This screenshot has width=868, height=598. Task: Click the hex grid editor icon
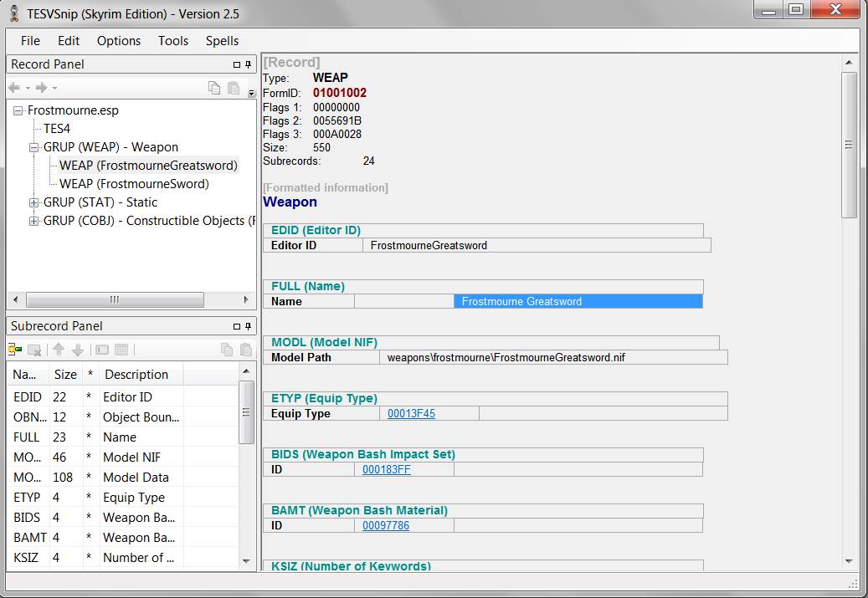121,350
